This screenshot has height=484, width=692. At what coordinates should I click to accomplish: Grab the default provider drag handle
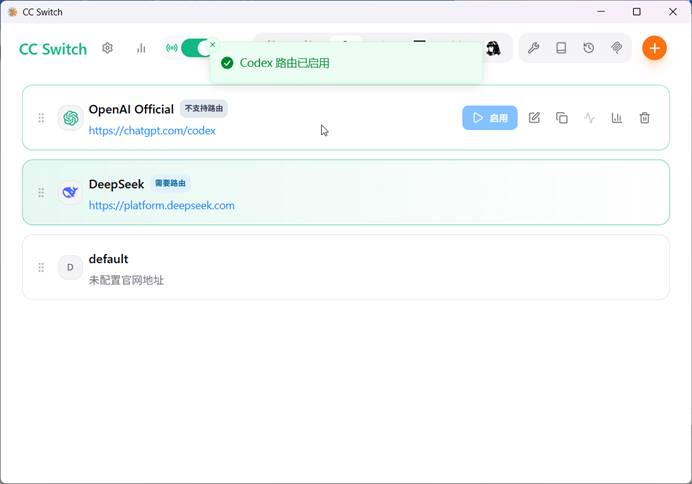coord(41,267)
